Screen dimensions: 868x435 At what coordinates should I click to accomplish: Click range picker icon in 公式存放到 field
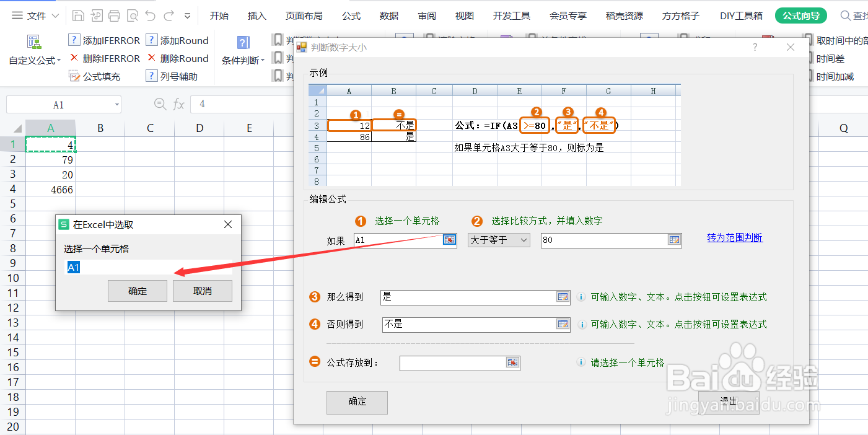click(512, 362)
